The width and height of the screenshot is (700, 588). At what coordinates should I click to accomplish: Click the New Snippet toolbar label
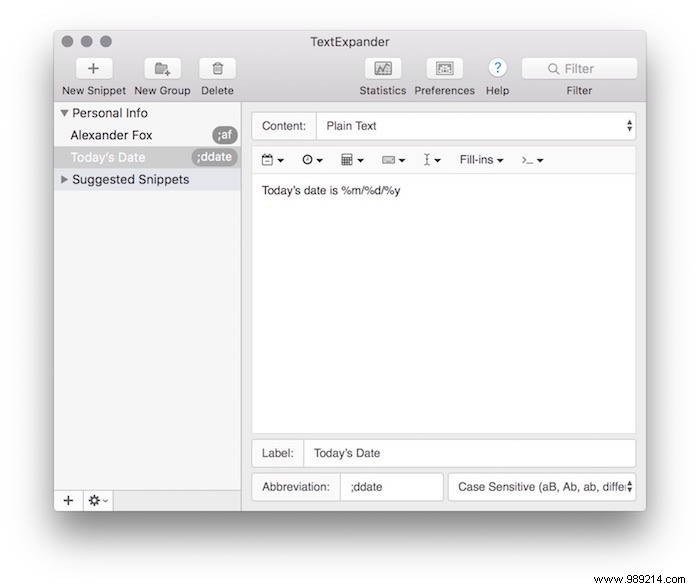click(x=94, y=91)
